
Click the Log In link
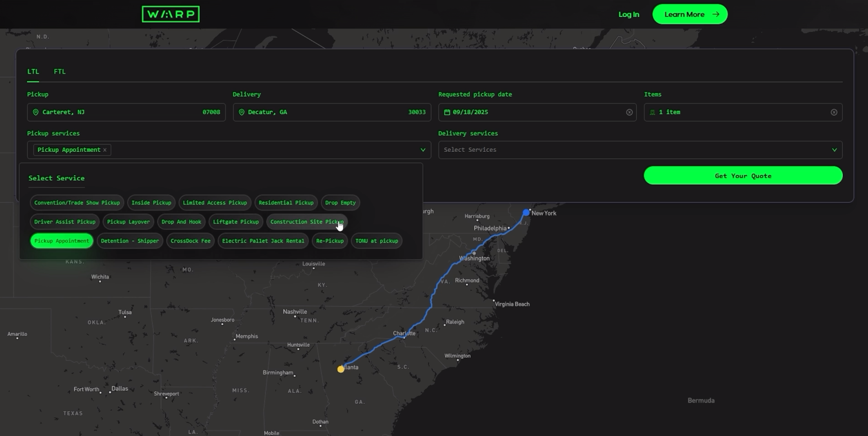click(x=629, y=14)
